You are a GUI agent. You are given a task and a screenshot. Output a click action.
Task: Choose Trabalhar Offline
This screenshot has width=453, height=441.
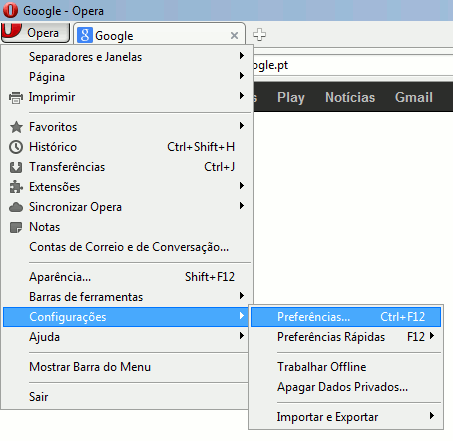pyautogui.click(x=346, y=367)
